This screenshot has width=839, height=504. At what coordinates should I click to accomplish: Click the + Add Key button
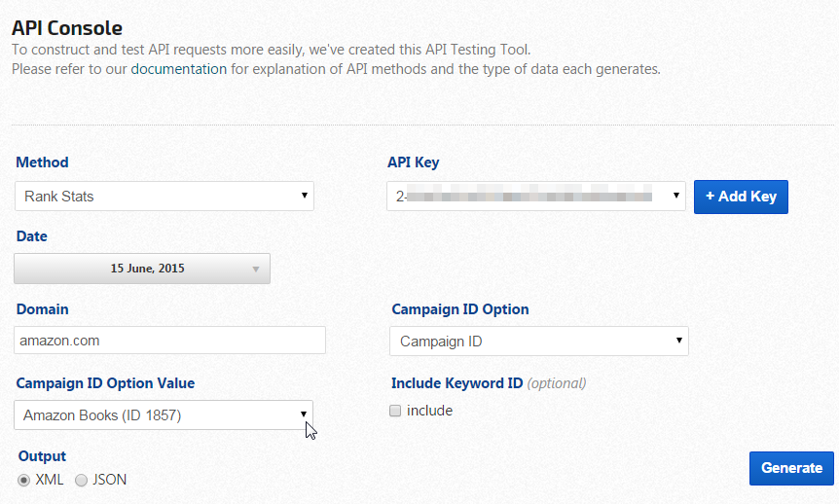[741, 197]
